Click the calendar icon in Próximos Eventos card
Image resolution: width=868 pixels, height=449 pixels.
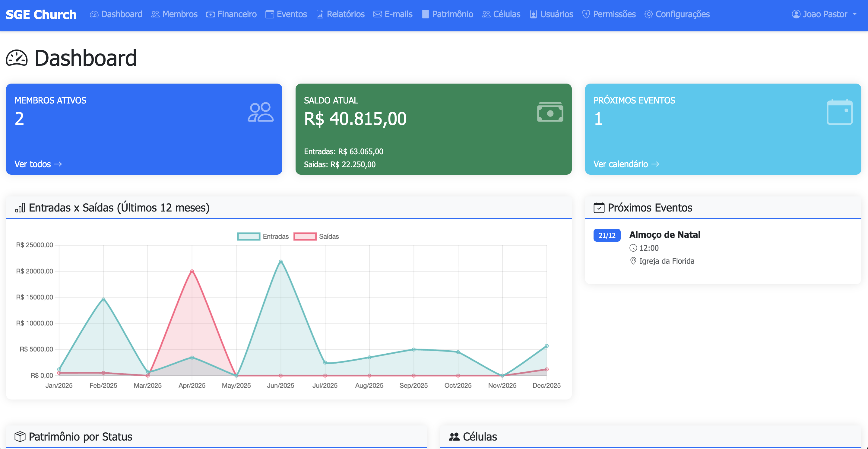click(839, 112)
